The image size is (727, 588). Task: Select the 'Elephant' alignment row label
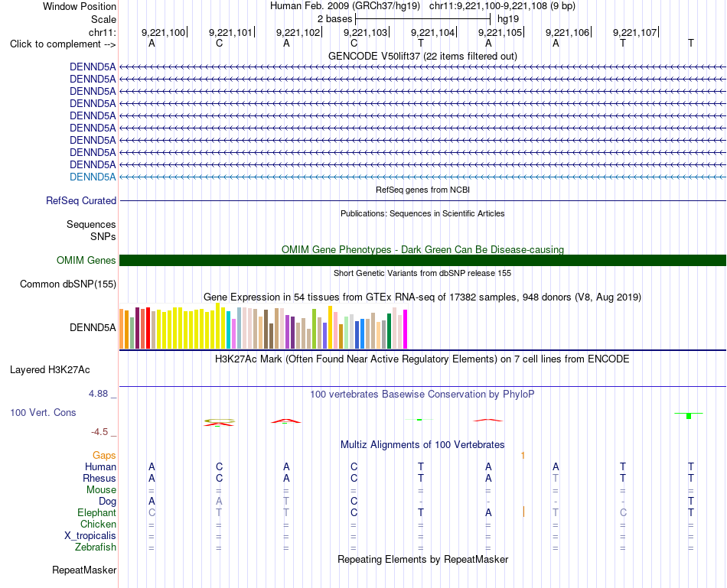pos(96,513)
